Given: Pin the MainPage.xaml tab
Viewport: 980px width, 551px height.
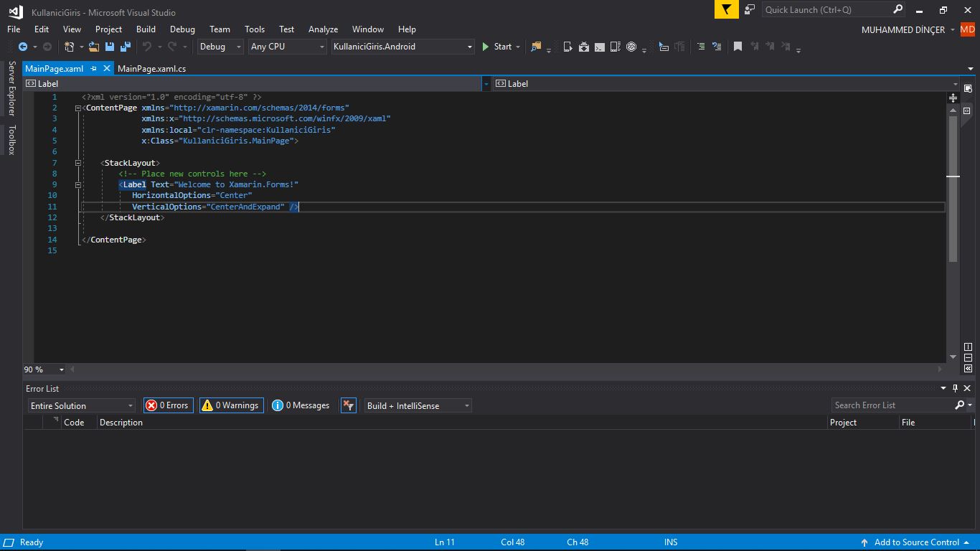Looking at the screenshot, I should 93,68.
